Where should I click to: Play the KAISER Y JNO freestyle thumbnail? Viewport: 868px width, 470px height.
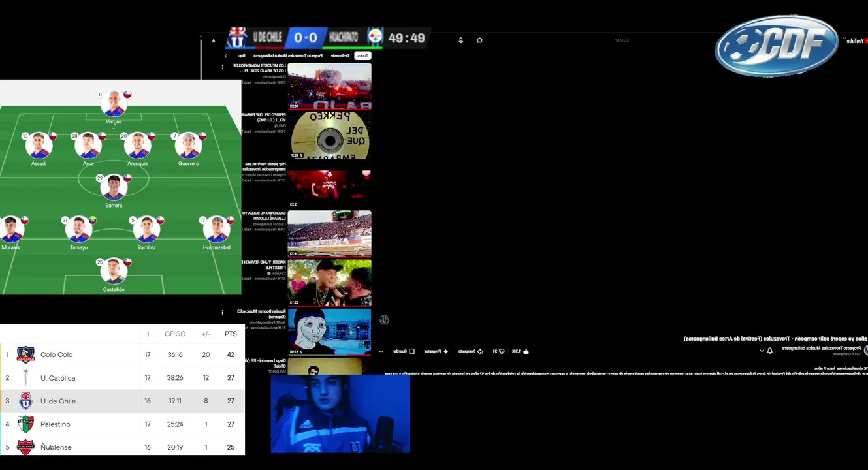(x=330, y=283)
